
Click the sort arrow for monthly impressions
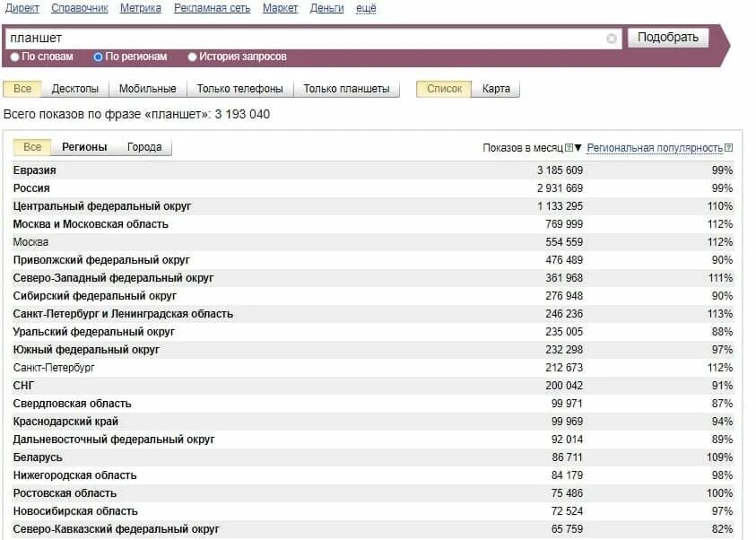[578, 147]
